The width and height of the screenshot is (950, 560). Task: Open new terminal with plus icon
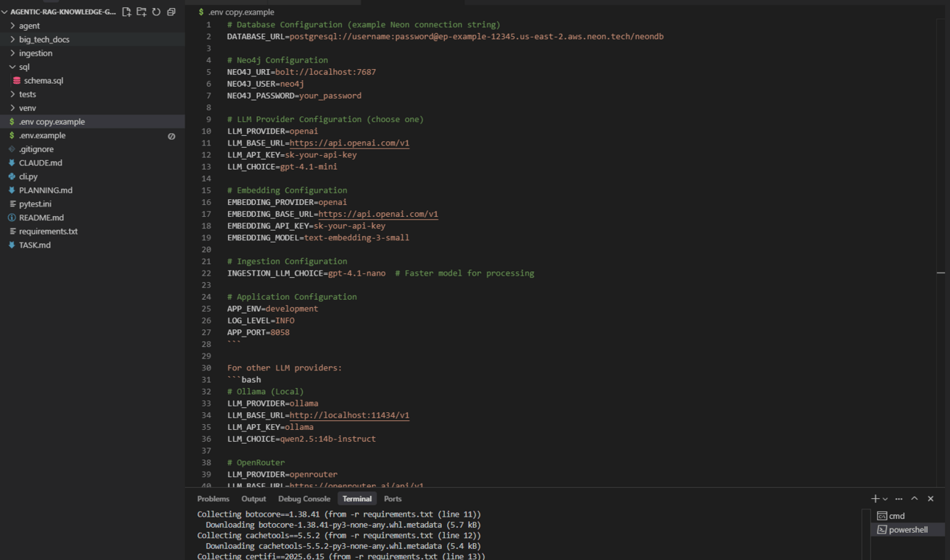click(x=875, y=498)
